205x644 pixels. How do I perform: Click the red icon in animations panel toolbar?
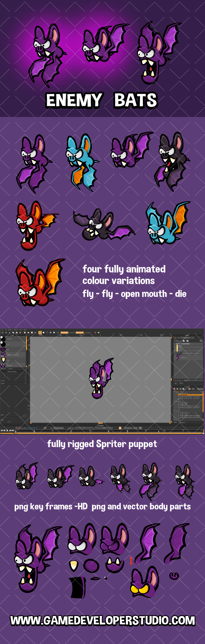pyautogui.click(x=174, y=389)
